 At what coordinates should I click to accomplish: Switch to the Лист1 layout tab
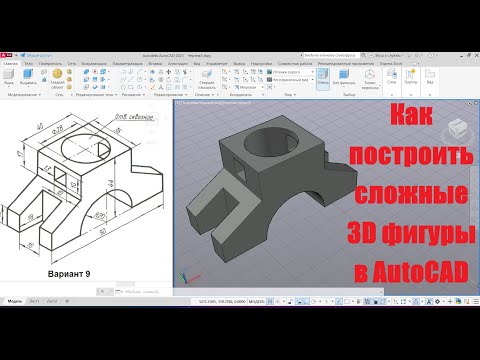point(34,301)
